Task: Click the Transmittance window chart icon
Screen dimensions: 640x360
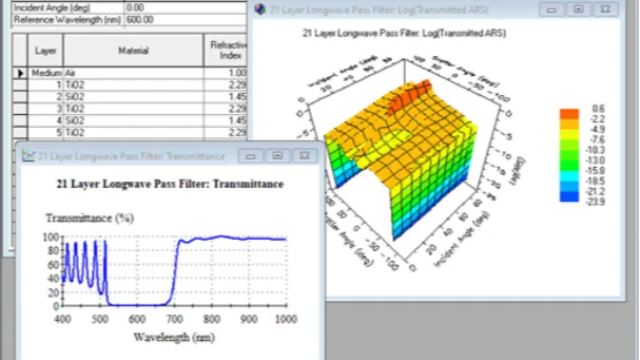Action: 28,156
